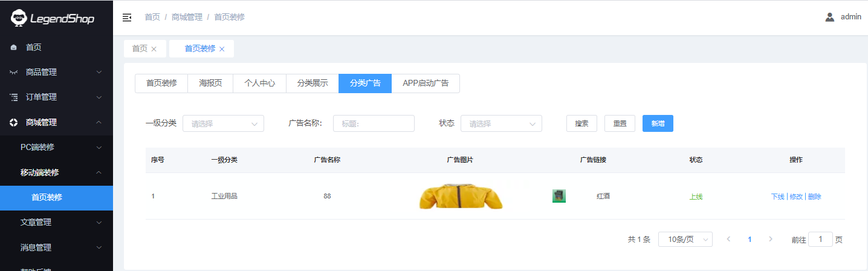
Task: Switch to the 海报页 tab
Action: tap(210, 83)
